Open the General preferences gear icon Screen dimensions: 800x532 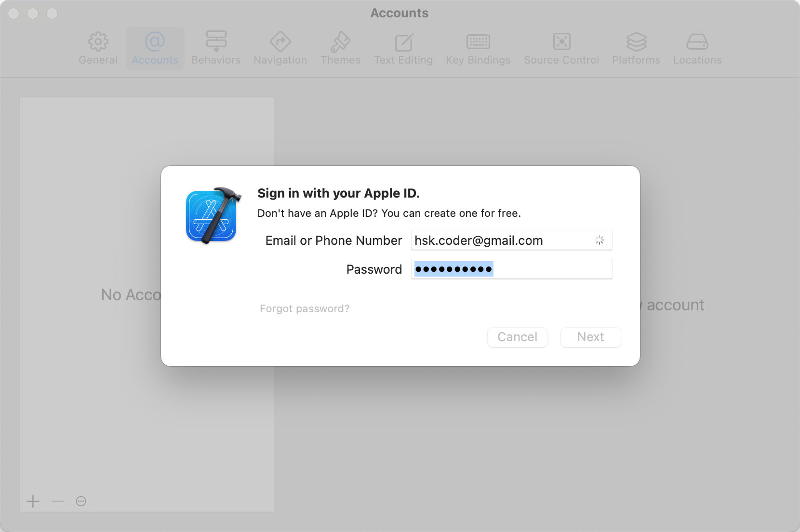point(98,42)
